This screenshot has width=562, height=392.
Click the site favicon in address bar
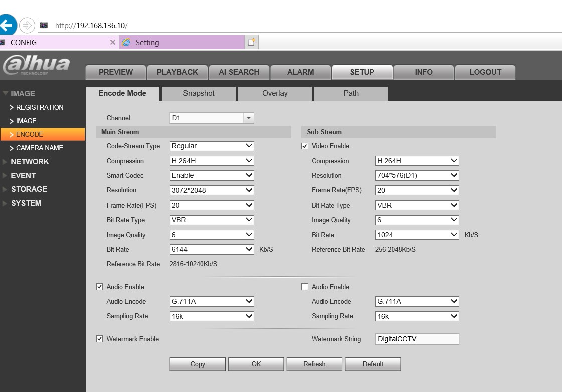click(x=44, y=25)
